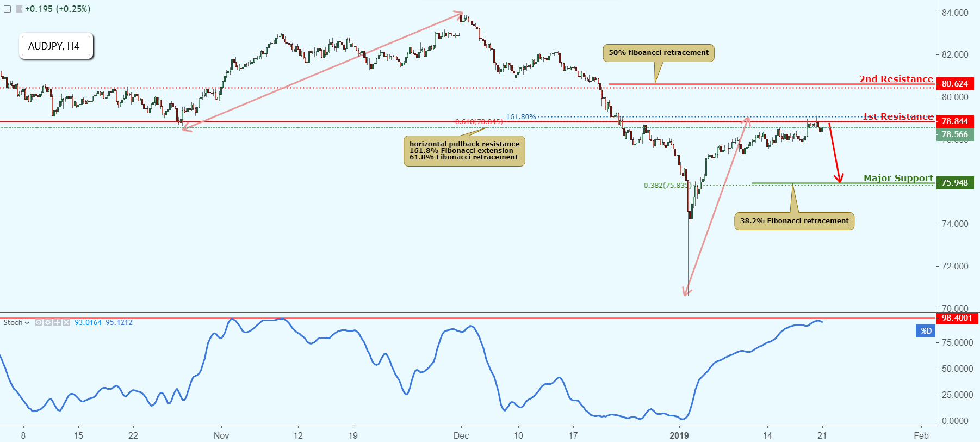Click the Dec label on time axis
This screenshot has width=980, height=442.
(461, 435)
